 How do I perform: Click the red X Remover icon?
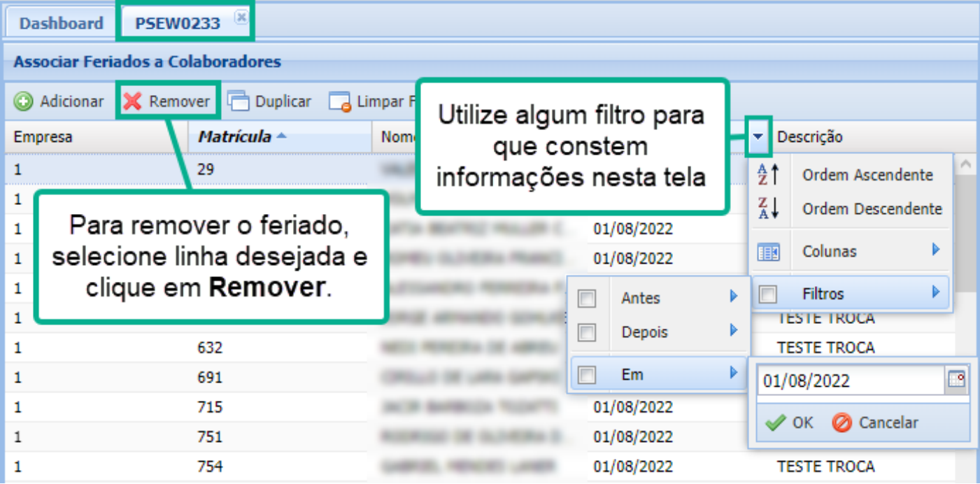tap(132, 102)
